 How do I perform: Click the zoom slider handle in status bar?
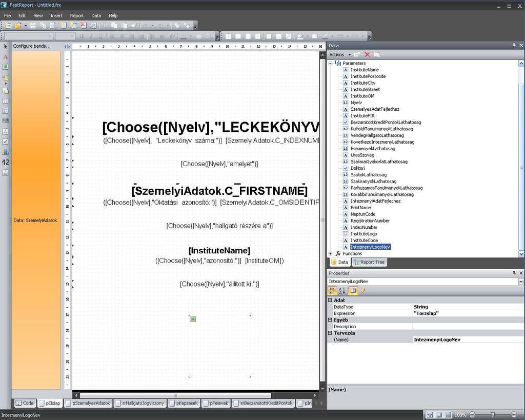click(493, 415)
